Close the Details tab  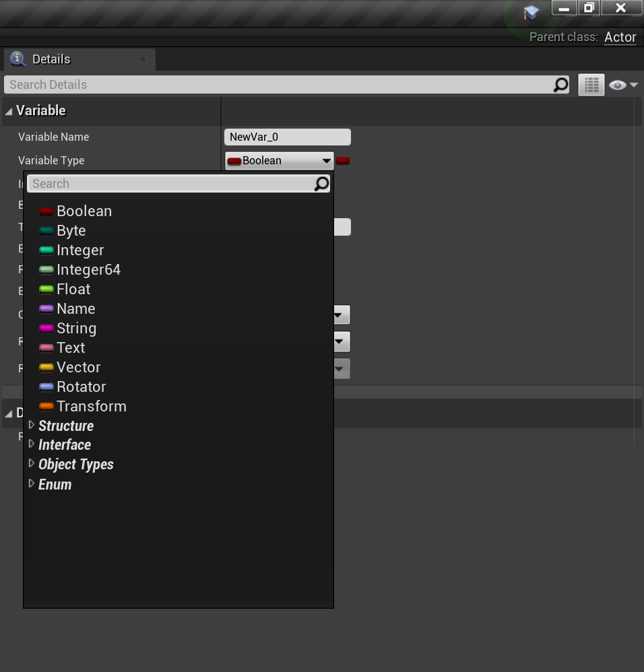point(143,59)
